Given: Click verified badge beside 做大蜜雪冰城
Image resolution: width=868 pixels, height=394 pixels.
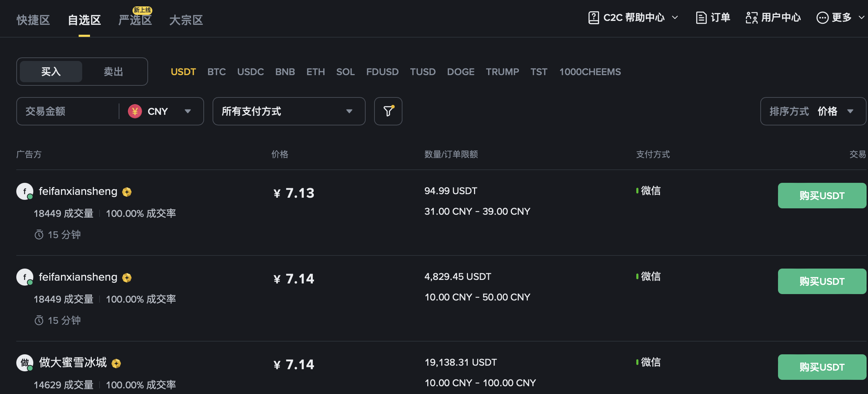Looking at the screenshot, I should click(x=116, y=363).
